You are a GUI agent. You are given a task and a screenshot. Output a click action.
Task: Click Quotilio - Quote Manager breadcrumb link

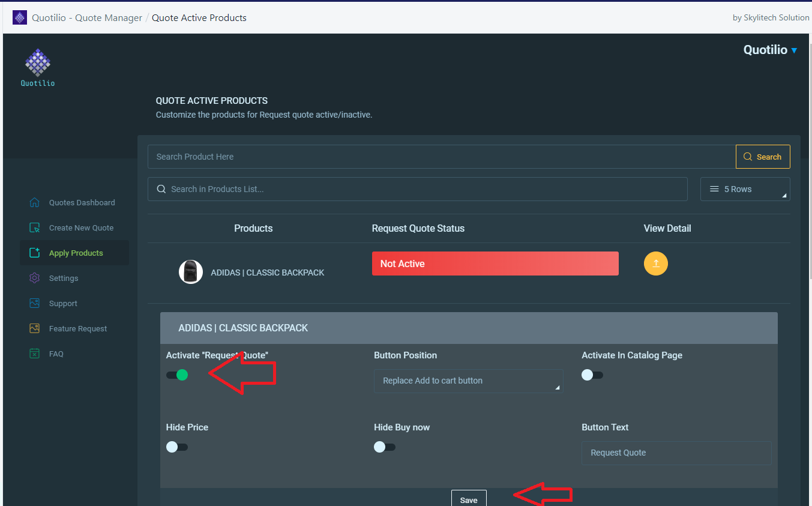87,17
